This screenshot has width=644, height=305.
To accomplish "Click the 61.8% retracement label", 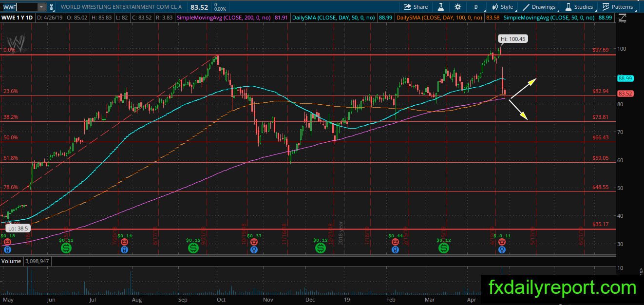I will point(11,158).
